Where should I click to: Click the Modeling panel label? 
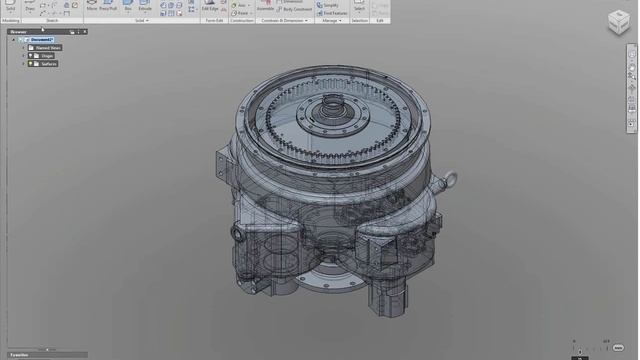[x=11, y=20]
